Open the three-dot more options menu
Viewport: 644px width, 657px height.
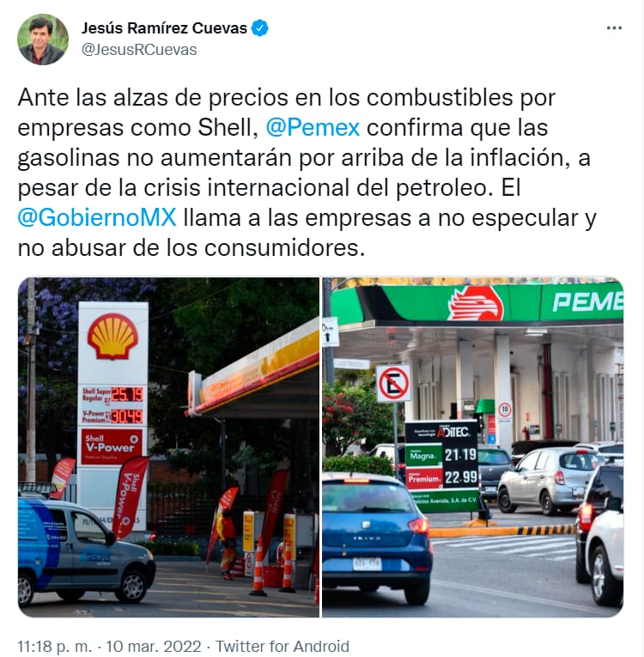point(614,28)
